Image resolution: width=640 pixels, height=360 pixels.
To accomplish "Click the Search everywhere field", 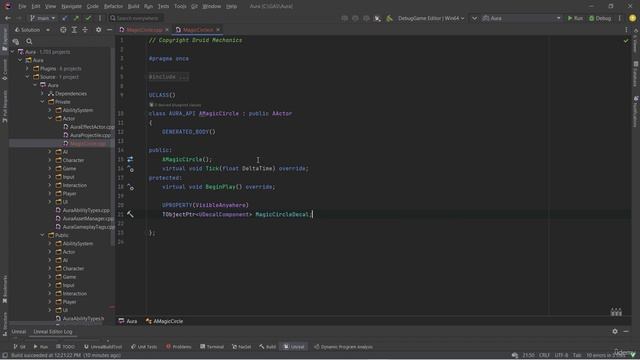I will pos(136,18).
